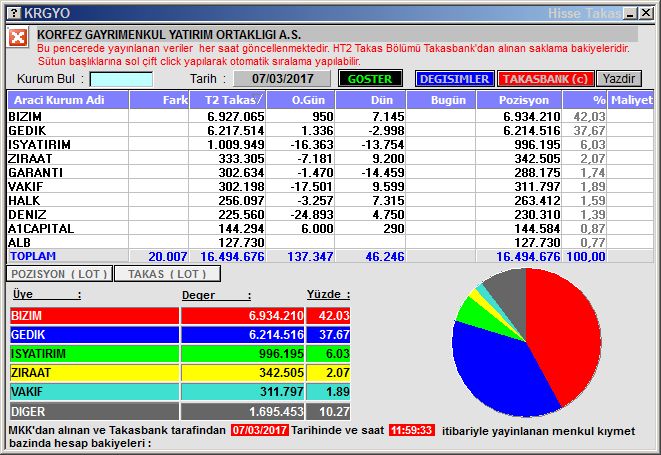Click the Yazdir print button
661x455 pixels.
tap(618, 79)
